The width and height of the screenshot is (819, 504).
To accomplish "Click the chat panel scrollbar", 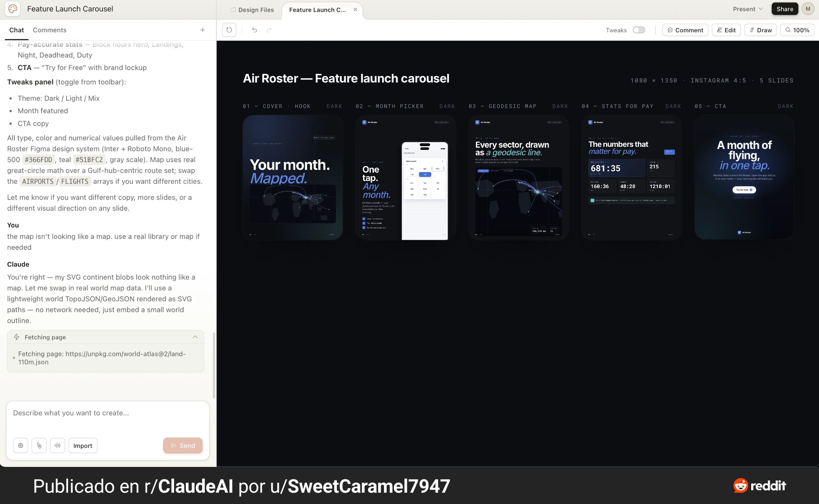I will [x=214, y=365].
